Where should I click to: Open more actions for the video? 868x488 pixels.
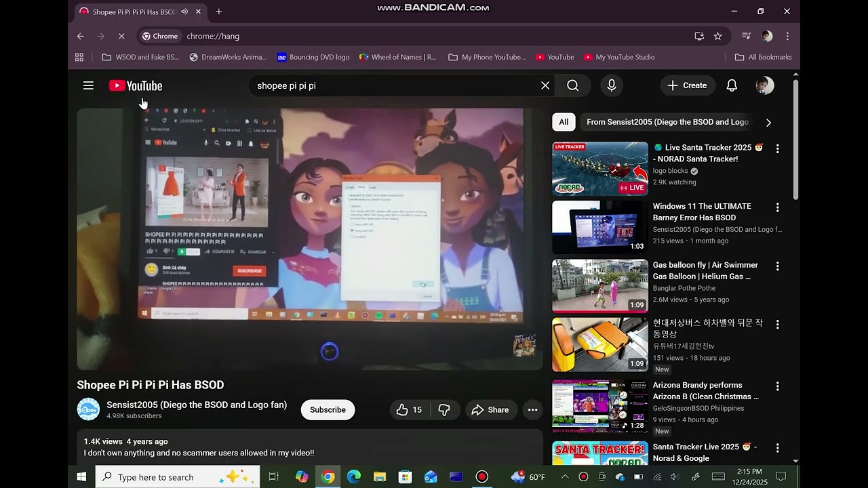point(532,409)
